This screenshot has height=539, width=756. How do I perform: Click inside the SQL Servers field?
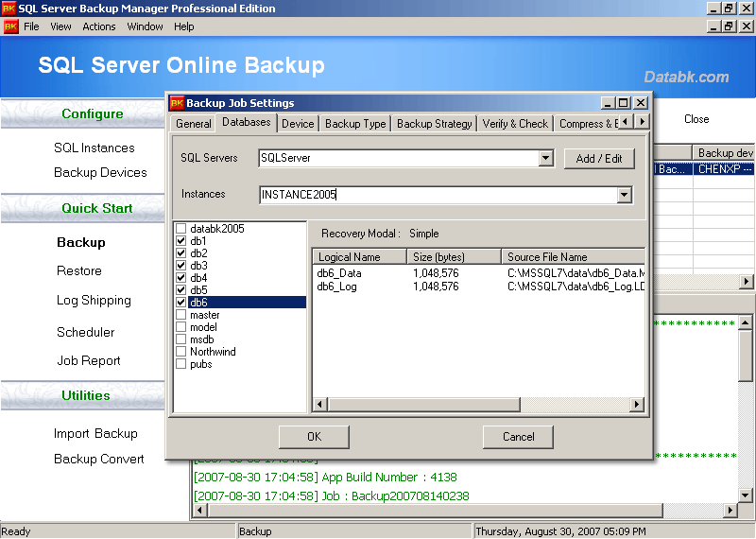coord(399,158)
